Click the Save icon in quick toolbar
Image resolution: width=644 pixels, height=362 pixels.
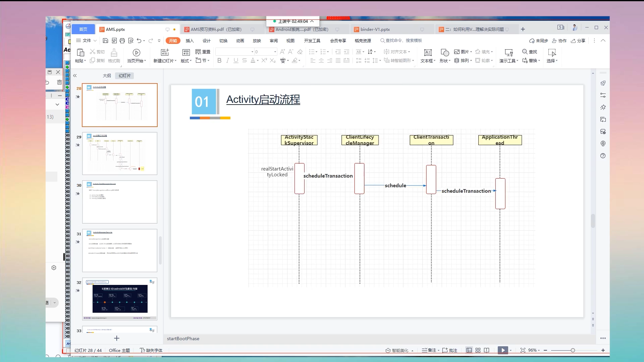coord(105,41)
